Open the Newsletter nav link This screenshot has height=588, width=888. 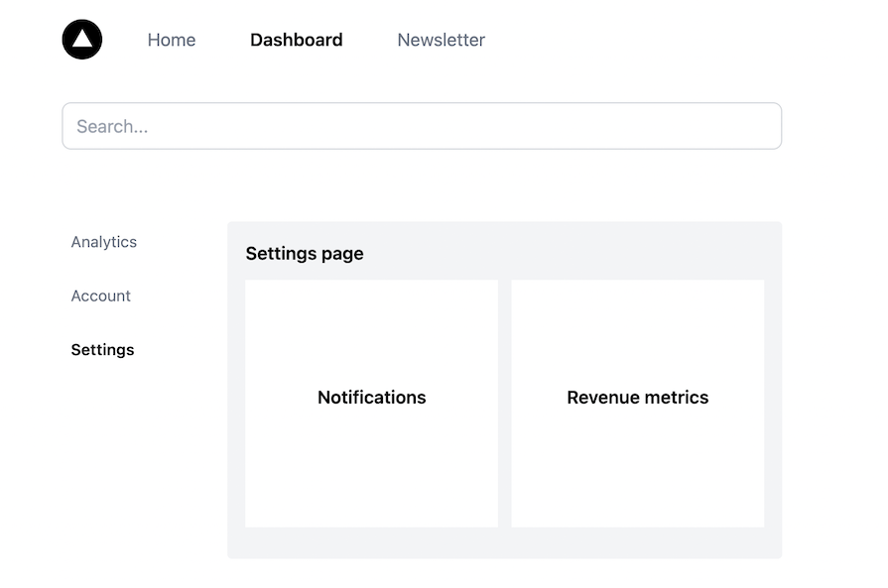coord(442,40)
